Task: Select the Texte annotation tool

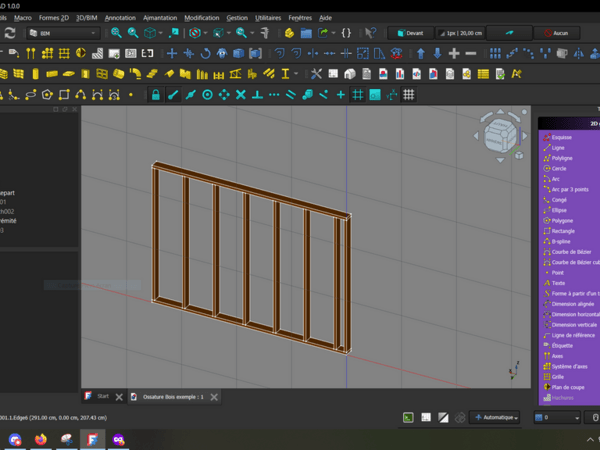Action: coord(558,283)
